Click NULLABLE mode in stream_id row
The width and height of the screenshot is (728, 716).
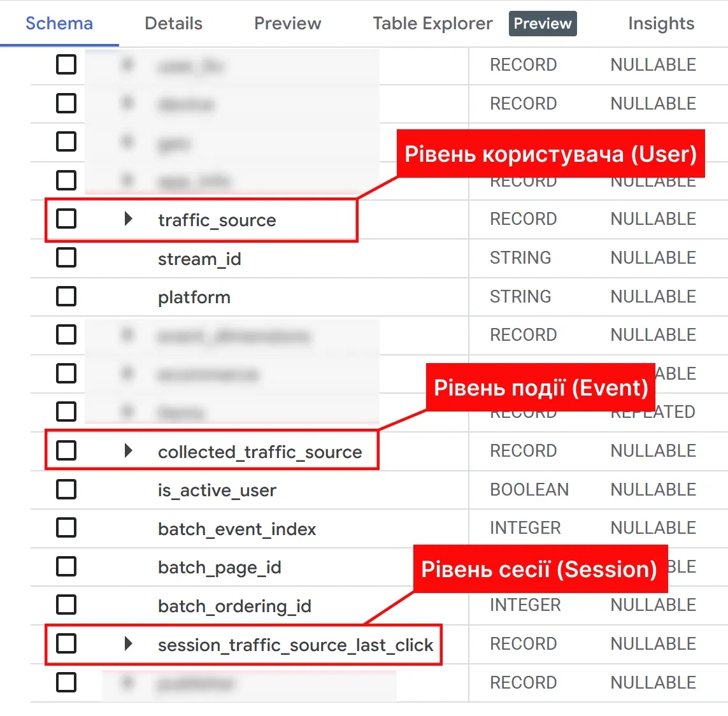coord(653,258)
